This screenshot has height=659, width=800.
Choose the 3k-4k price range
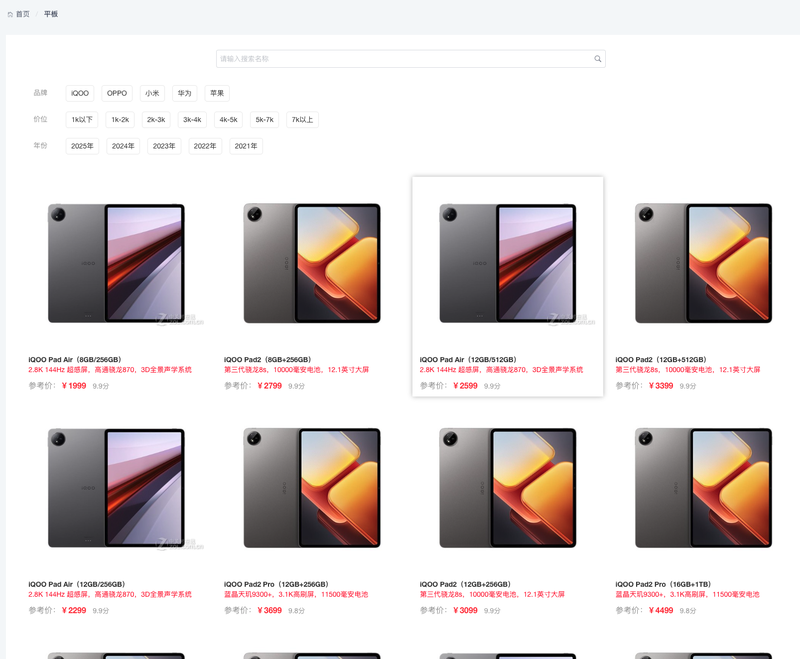tap(192, 120)
